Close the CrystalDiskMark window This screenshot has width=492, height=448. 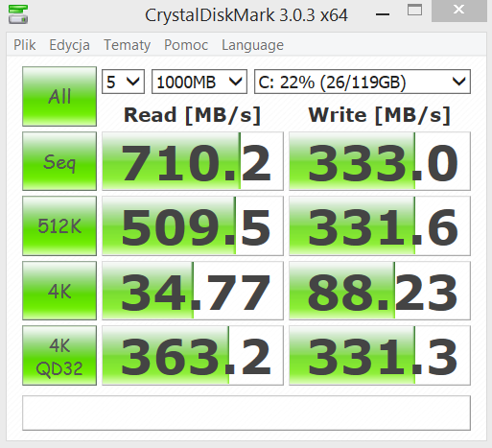pos(458,11)
